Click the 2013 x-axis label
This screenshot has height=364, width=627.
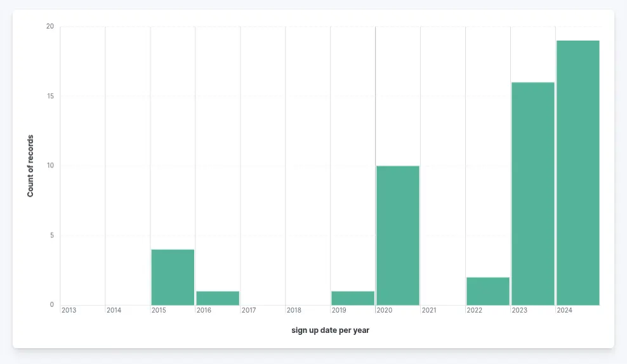(69, 310)
